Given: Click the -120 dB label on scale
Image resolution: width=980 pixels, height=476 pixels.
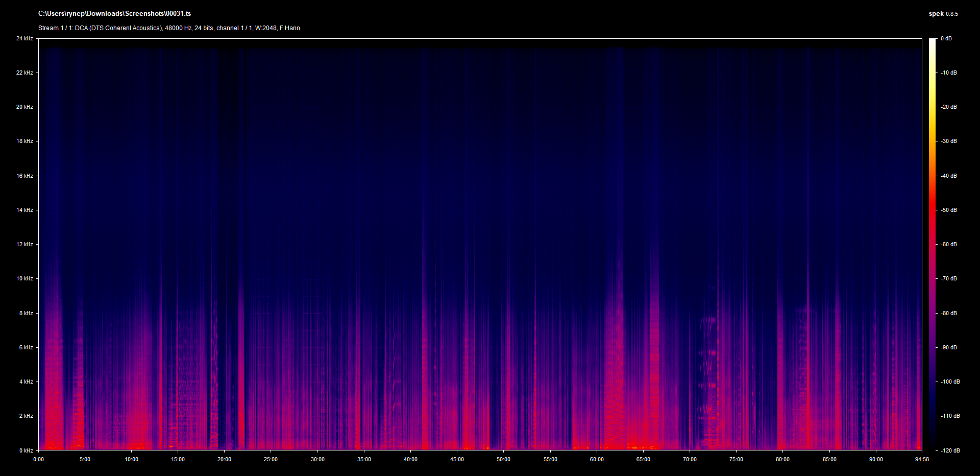Looking at the screenshot, I should 950,450.
